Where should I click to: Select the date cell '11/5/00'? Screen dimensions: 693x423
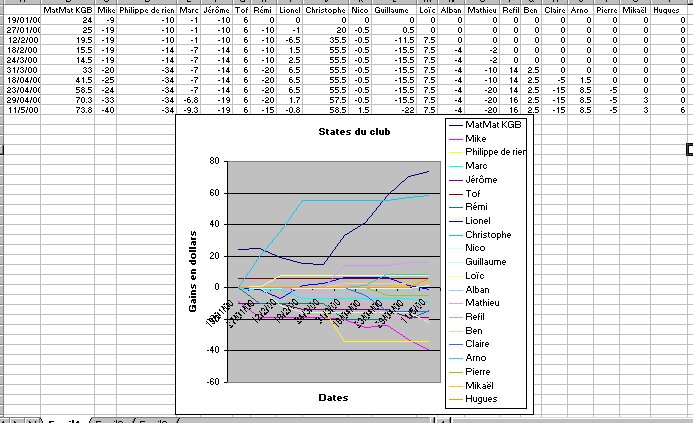23,110
